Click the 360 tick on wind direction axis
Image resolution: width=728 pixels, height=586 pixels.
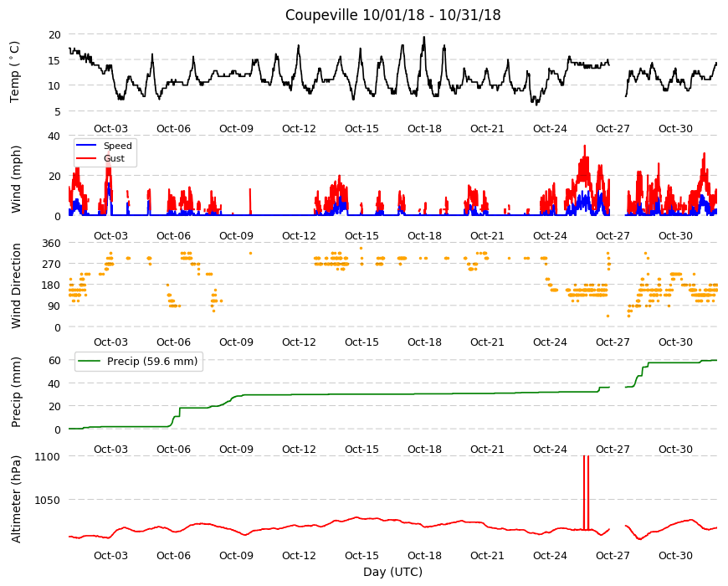pyautogui.click(x=51, y=244)
